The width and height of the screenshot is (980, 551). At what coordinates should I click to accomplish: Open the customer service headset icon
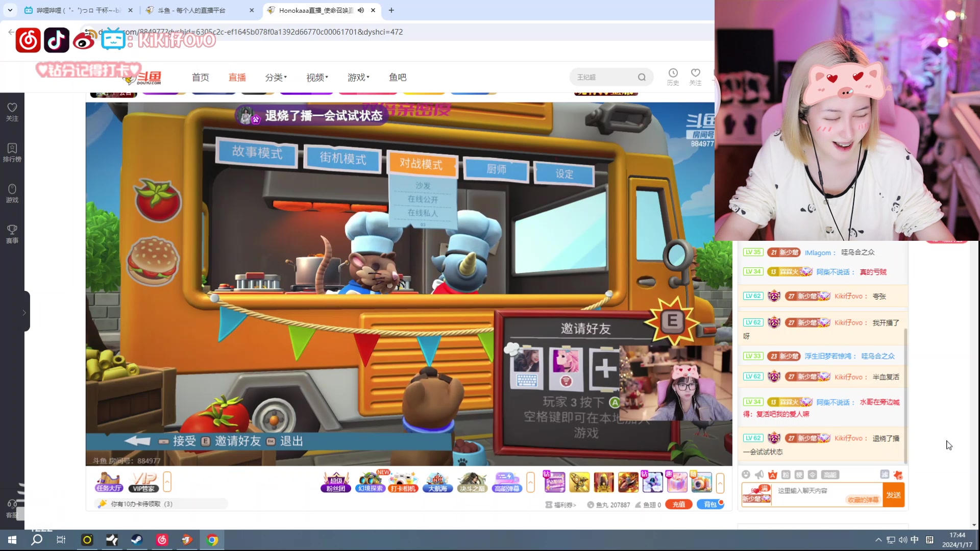coord(12,508)
